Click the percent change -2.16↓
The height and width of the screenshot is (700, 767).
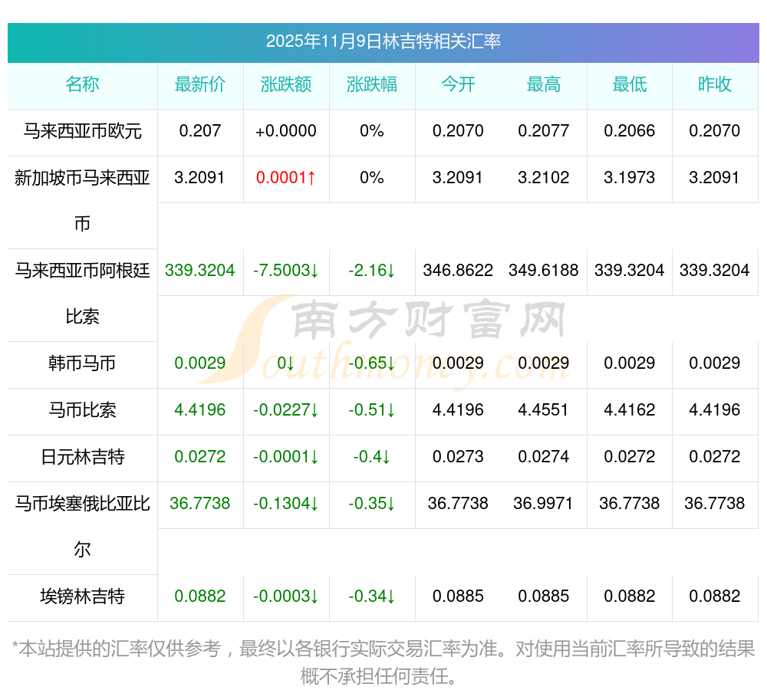click(372, 271)
